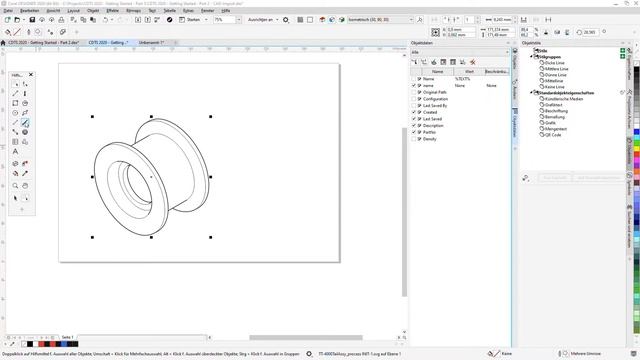Click the black pointer tool near toolbox bottom
This screenshot has width=640, height=360.
tap(15, 198)
